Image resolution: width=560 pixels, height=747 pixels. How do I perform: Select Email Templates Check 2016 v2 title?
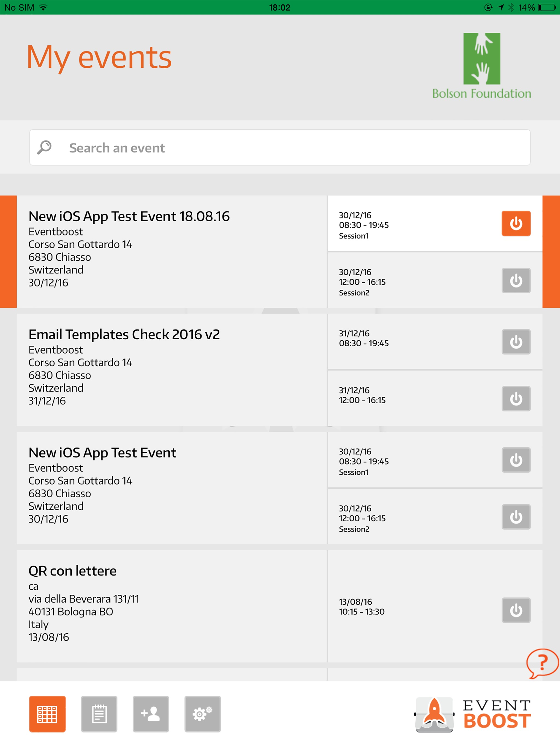[x=124, y=335]
